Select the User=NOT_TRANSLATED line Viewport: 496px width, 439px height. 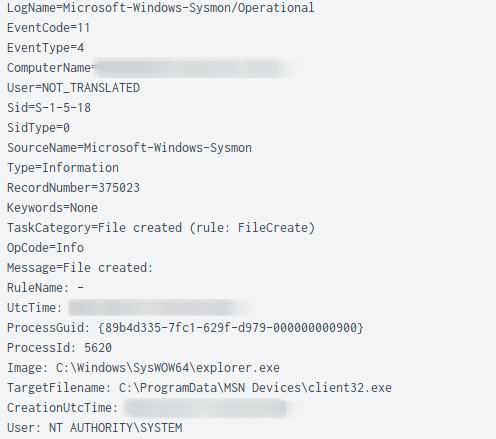pos(73,88)
